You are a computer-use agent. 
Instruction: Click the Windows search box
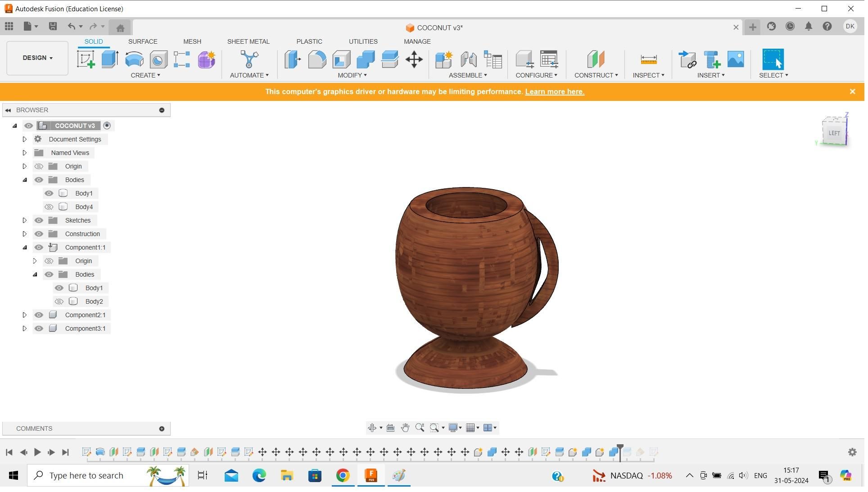(108, 475)
